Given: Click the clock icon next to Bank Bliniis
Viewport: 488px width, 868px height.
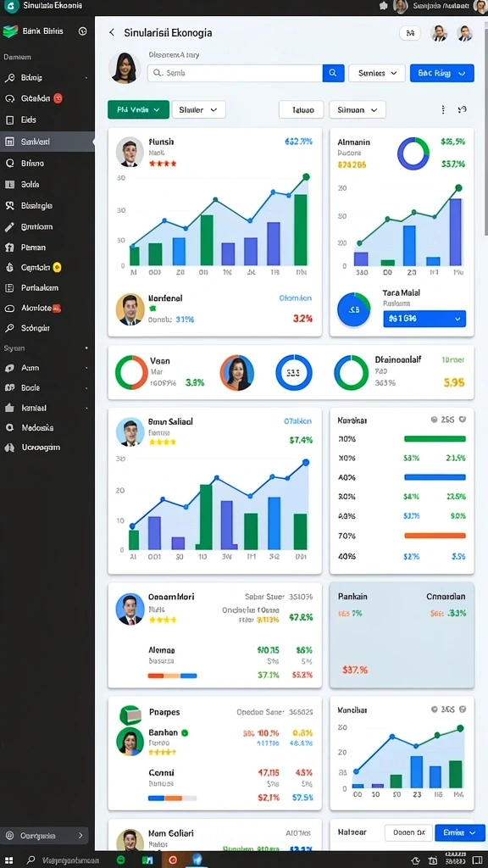Looking at the screenshot, I should pos(83,31).
